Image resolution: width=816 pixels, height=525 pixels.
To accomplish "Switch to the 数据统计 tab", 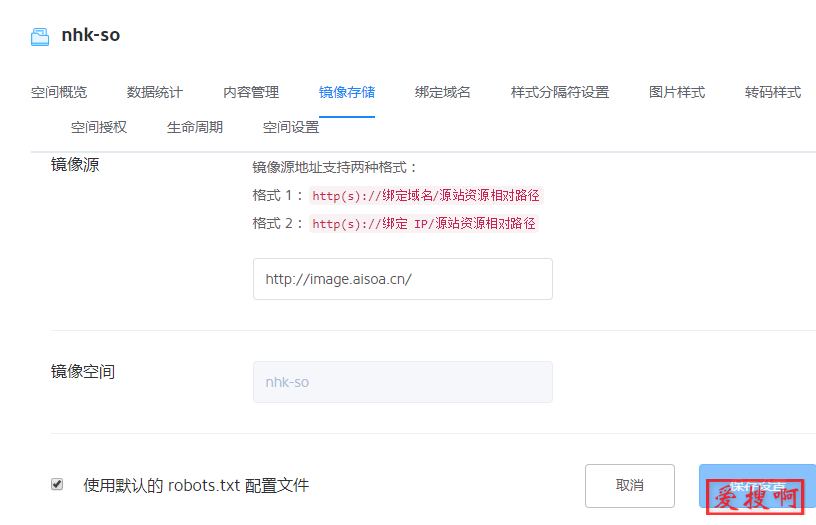I will [x=155, y=93].
